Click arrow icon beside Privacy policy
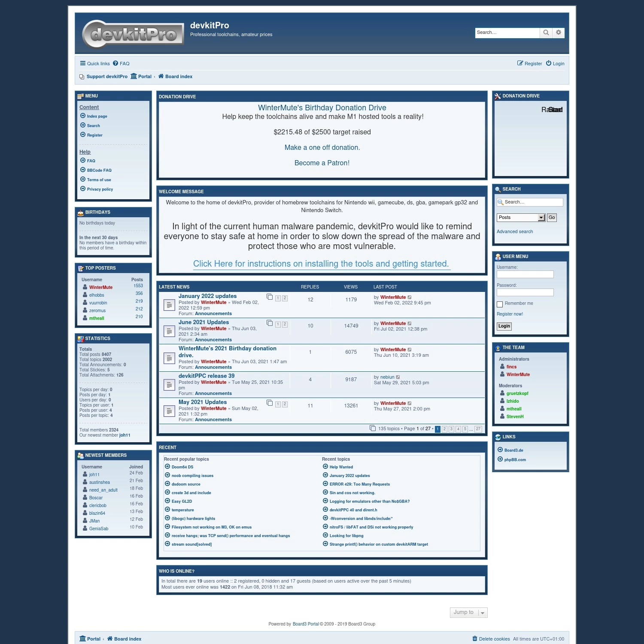The width and height of the screenshot is (644, 644). (x=83, y=189)
